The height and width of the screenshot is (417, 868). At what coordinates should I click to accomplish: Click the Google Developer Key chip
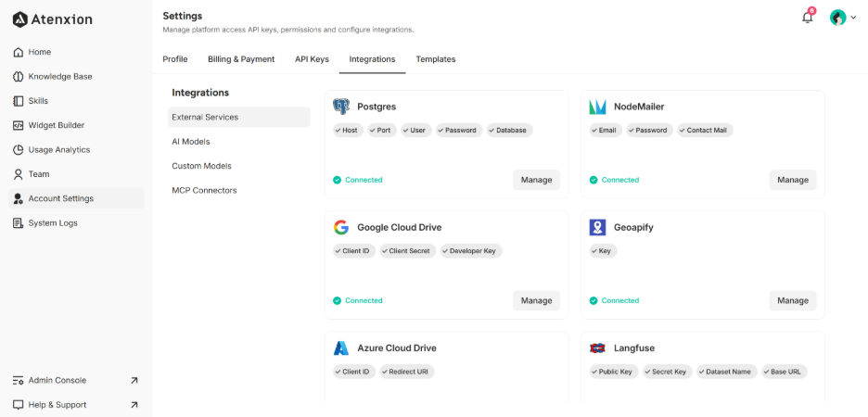tap(471, 251)
